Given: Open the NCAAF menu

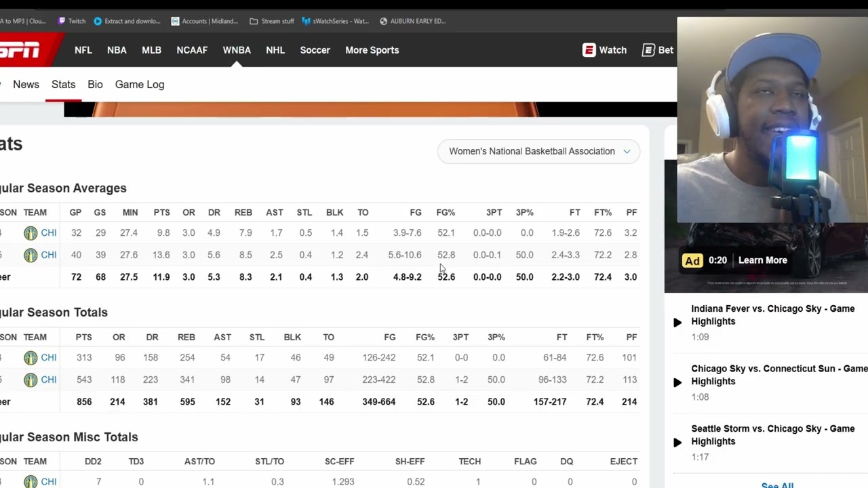Looking at the screenshot, I should click(x=192, y=50).
